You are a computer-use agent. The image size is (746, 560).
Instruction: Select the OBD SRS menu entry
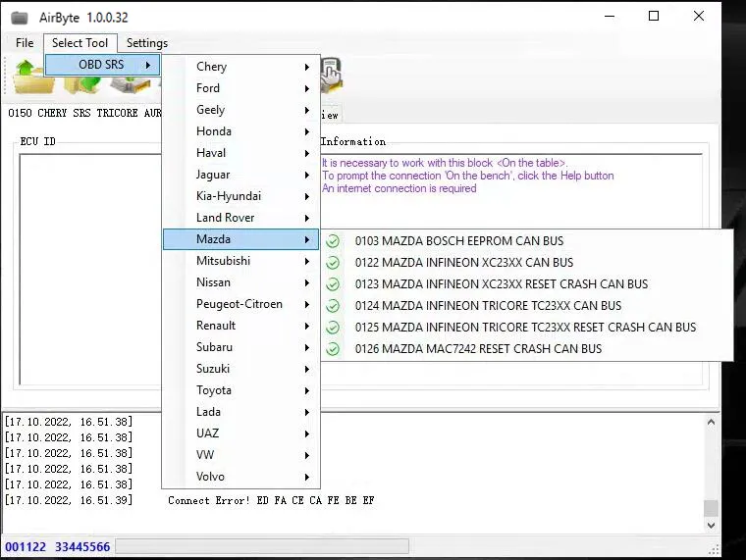coord(101,66)
